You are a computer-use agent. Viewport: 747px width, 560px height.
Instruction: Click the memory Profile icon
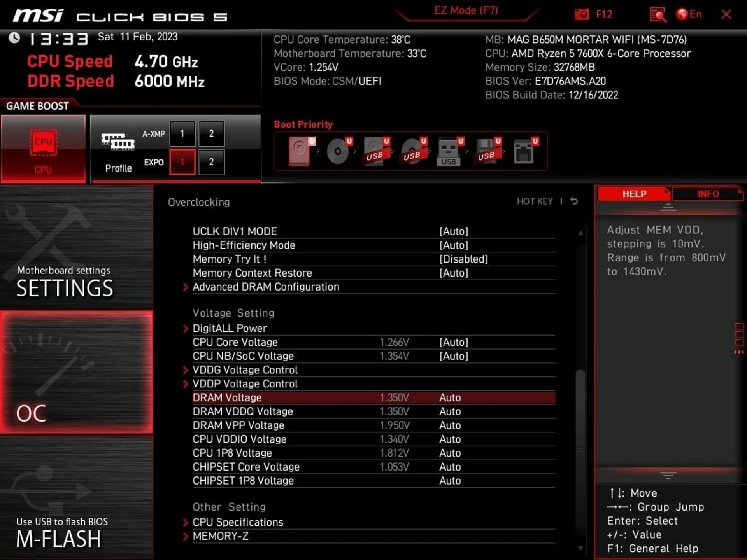point(118,142)
